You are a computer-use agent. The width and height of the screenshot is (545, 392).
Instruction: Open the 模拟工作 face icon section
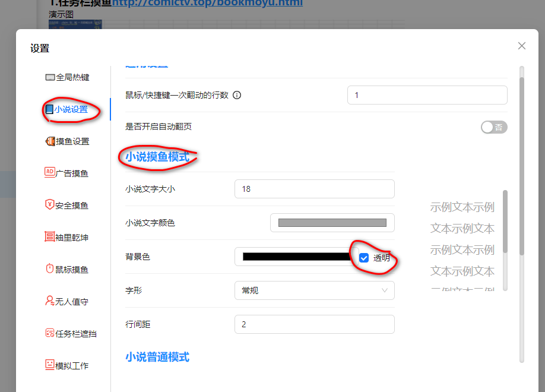click(50, 365)
